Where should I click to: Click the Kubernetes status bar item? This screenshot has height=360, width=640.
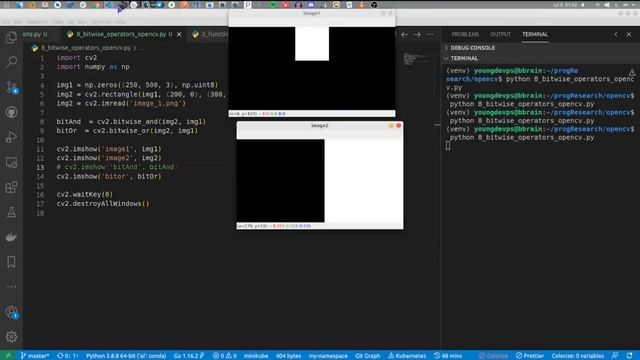[407, 356]
